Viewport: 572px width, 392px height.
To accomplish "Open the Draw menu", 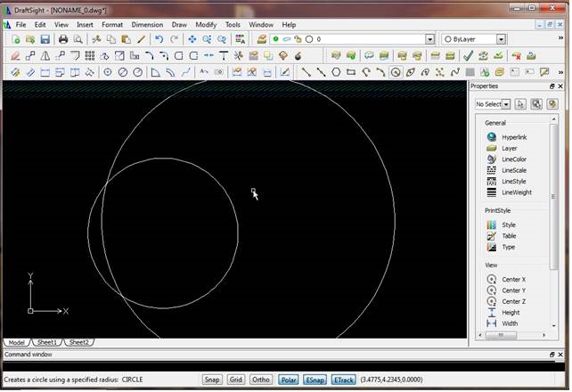I will click(179, 24).
